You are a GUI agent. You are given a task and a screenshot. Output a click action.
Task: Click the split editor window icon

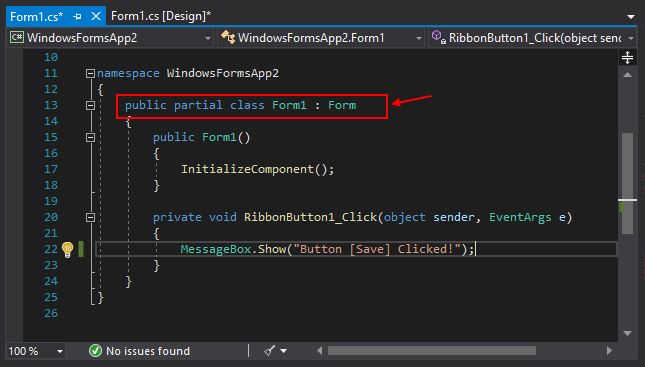click(627, 58)
